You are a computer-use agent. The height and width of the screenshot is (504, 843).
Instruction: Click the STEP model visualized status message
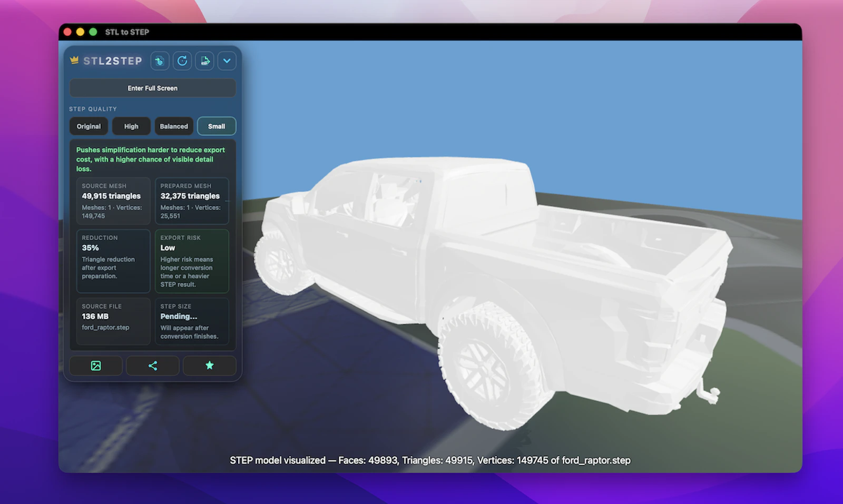pyautogui.click(x=430, y=460)
